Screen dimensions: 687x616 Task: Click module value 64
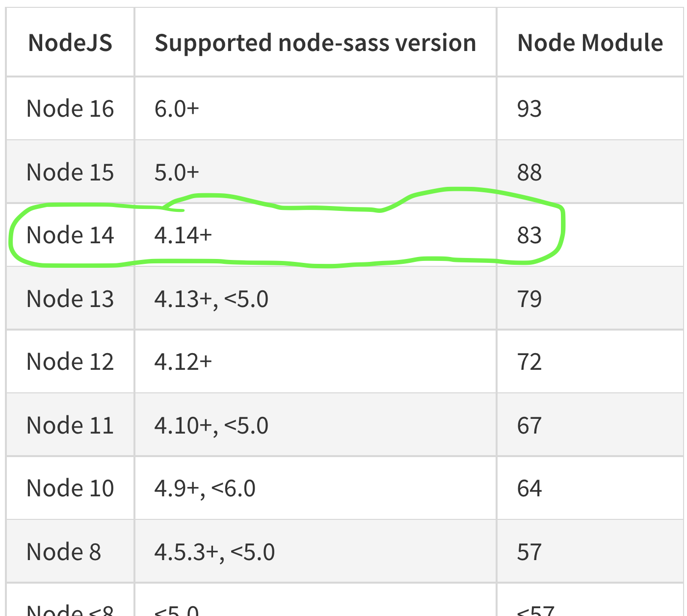[529, 488]
